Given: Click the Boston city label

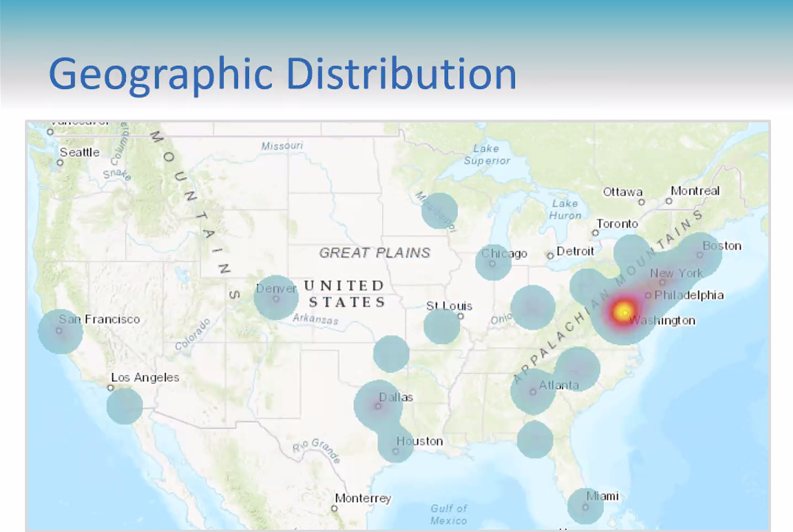Looking at the screenshot, I should 722,246.
